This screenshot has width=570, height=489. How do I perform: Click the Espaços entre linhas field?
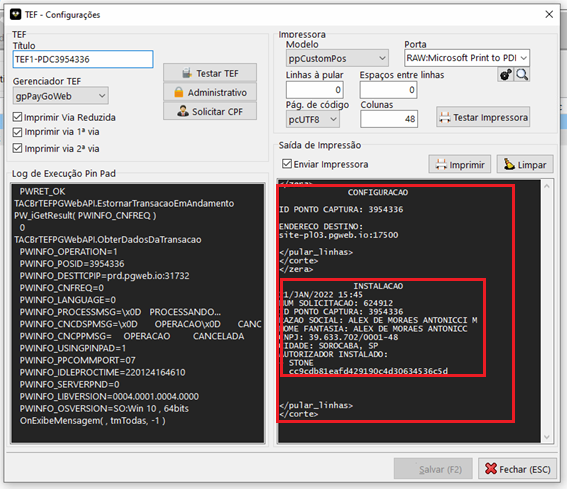click(x=388, y=90)
